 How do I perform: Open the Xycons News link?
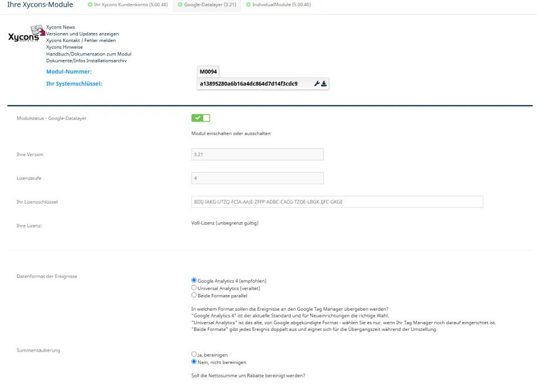point(60,27)
